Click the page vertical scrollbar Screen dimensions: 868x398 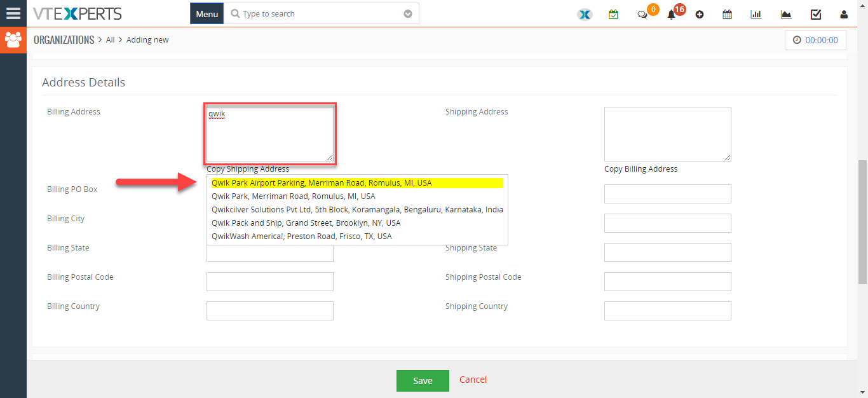tap(862, 223)
